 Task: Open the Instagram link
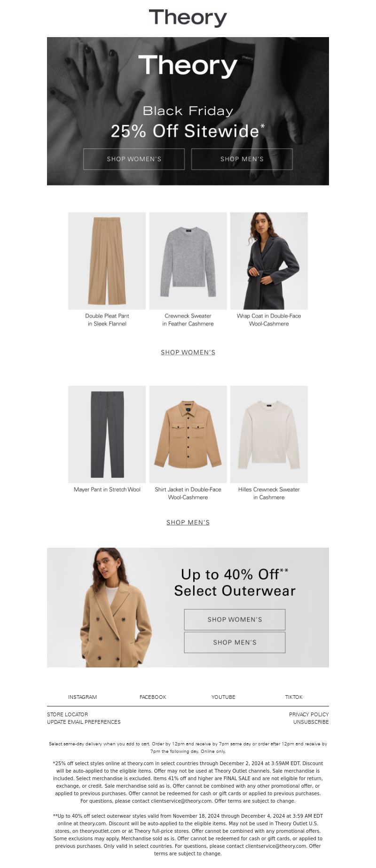[83, 697]
